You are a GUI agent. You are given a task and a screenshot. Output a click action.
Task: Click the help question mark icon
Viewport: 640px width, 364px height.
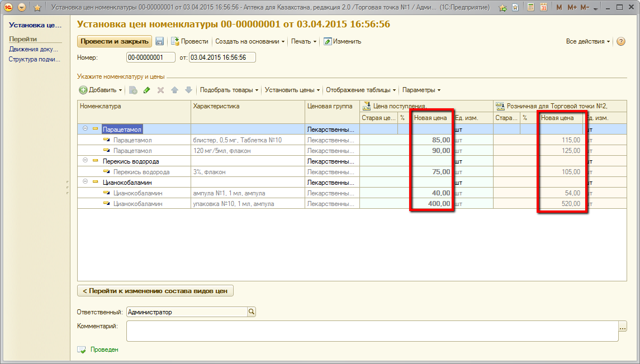pyautogui.click(x=620, y=41)
